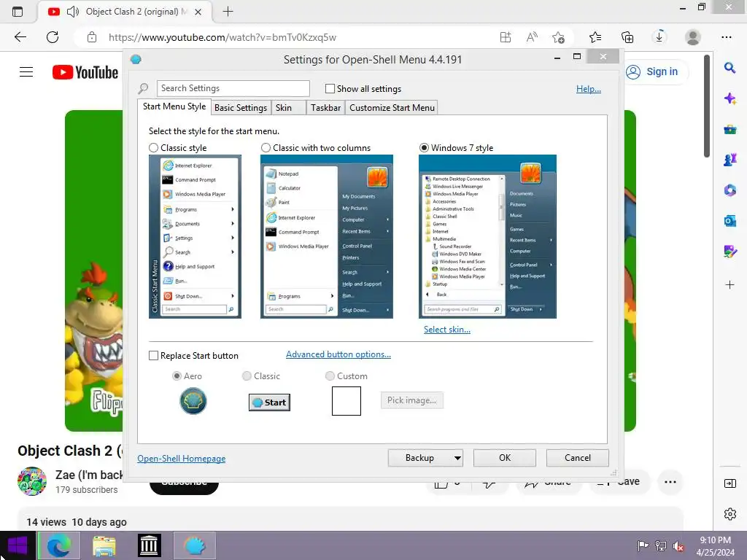This screenshot has width=747, height=560.
Task: Click the YouTube page vertical scrollbar
Action: click(x=707, y=106)
